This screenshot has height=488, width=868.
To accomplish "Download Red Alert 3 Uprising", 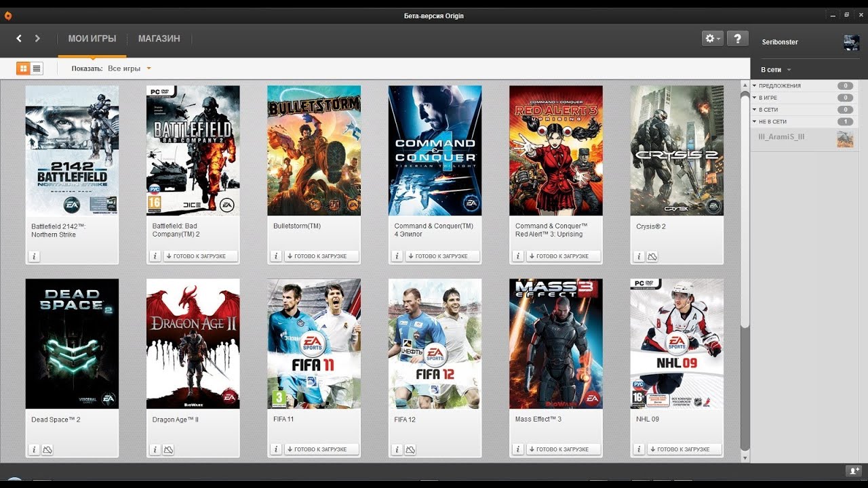I will coord(563,256).
